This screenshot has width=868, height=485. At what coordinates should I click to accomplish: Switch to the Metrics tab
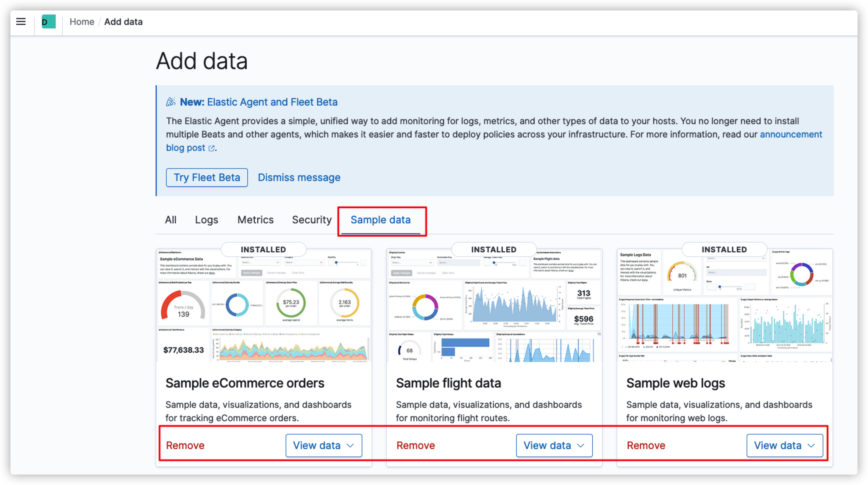[x=255, y=220]
